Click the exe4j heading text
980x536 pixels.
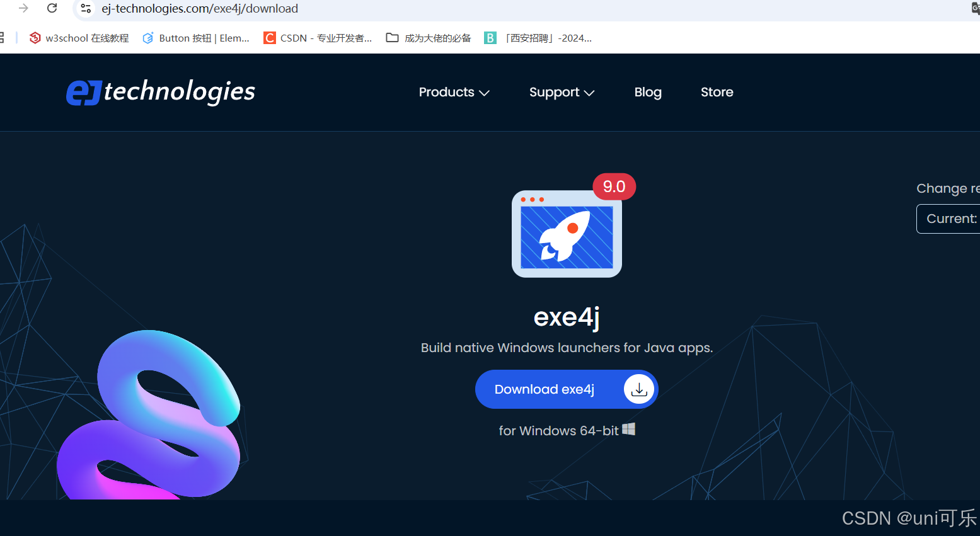567,317
